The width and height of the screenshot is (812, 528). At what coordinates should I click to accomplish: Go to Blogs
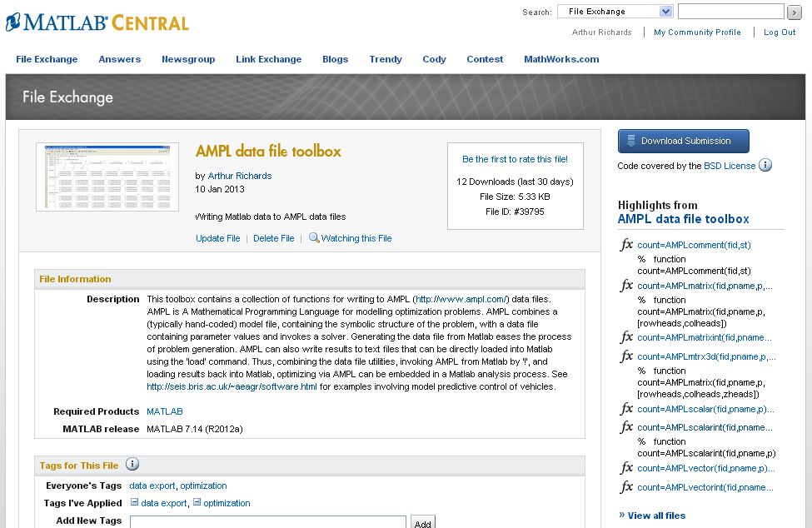335,59
